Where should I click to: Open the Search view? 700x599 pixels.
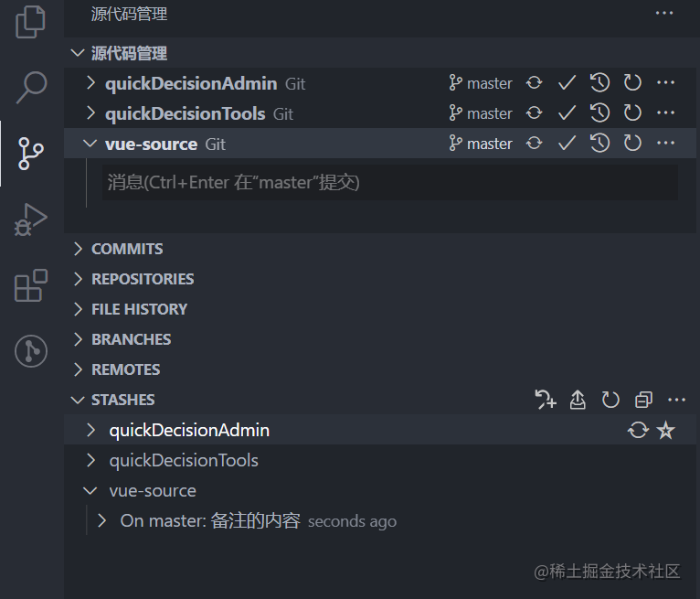[31, 87]
